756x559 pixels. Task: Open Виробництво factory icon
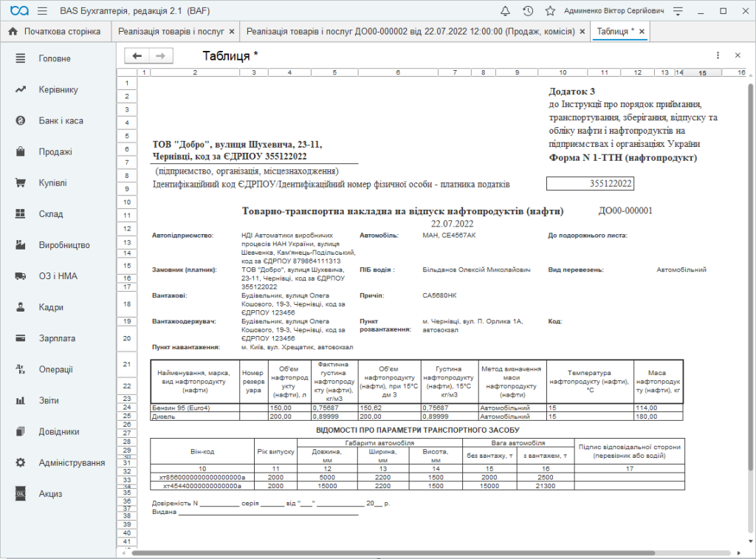coord(20,245)
